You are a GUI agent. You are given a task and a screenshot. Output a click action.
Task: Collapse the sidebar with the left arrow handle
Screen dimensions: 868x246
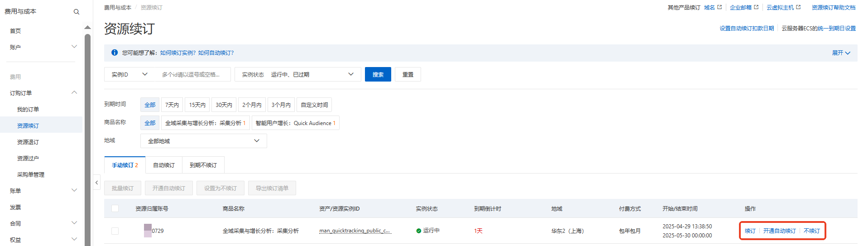coord(96,183)
